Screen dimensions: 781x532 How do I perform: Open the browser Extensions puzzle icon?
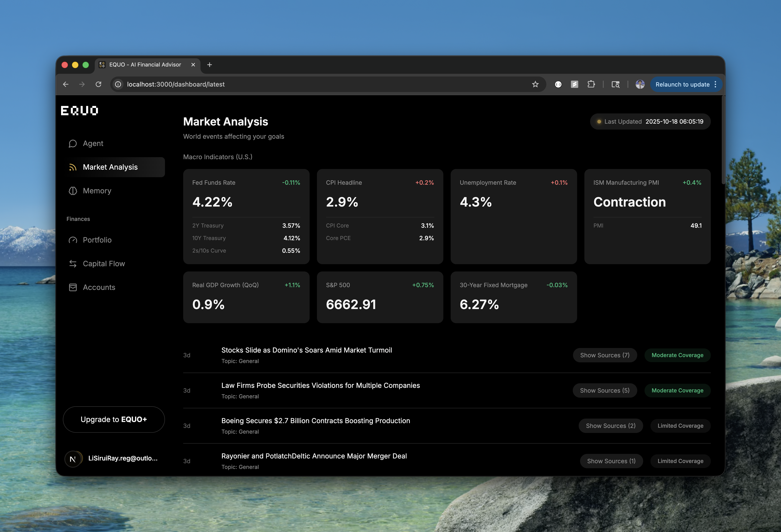coord(591,84)
